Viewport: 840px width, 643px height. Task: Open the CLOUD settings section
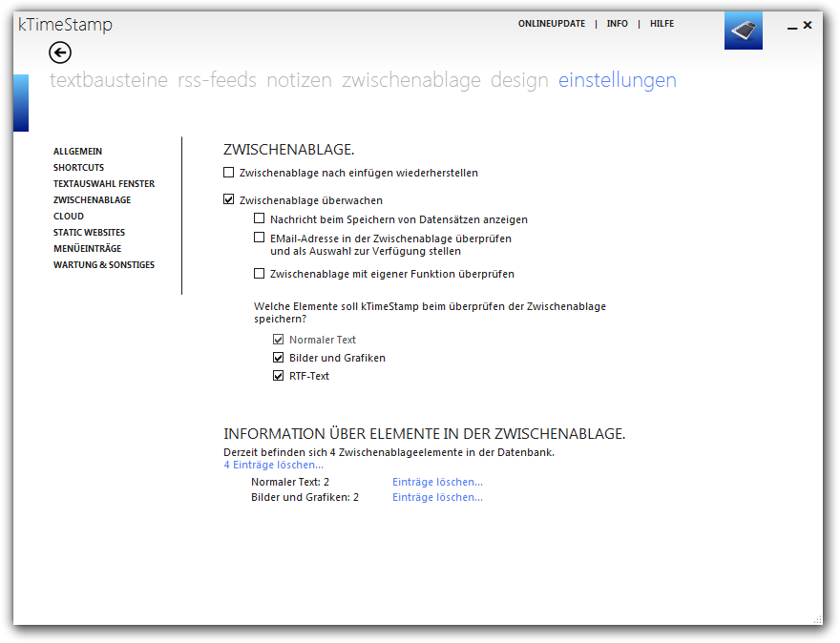69,217
